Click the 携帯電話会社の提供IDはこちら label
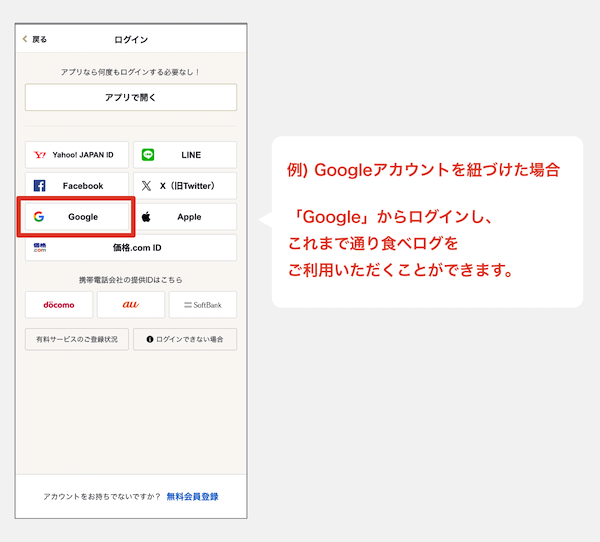 coord(131,279)
